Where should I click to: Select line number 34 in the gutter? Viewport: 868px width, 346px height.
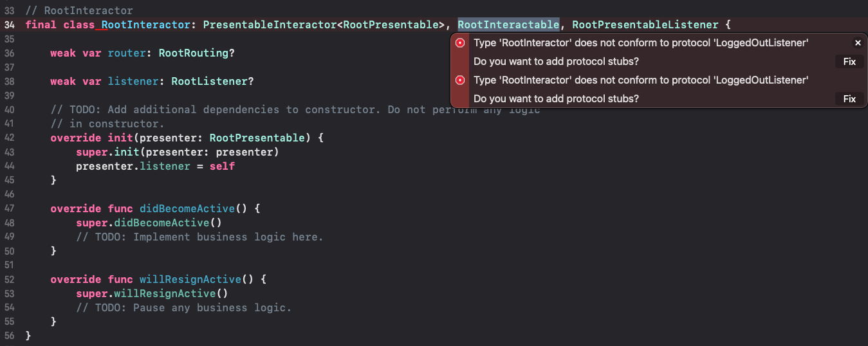9,25
